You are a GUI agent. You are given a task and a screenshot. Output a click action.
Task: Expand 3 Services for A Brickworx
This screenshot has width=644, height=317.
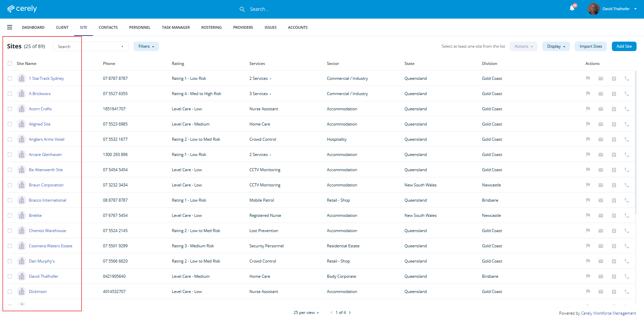[x=260, y=94]
